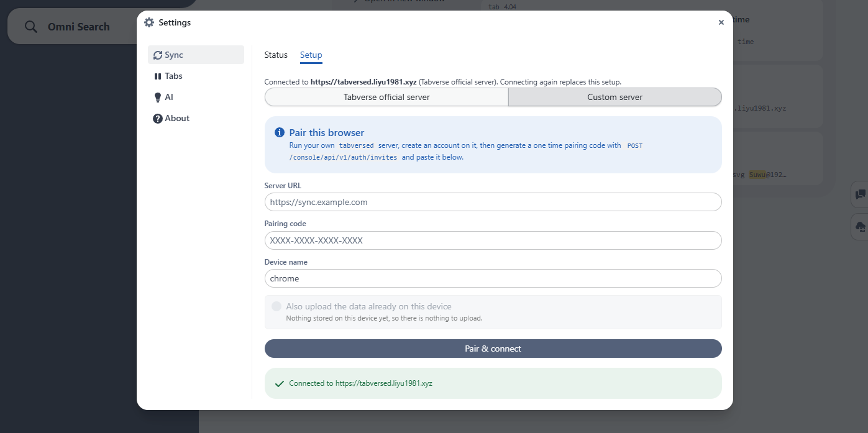The width and height of the screenshot is (868, 433).
Task: Click the Pairing code input field
Action: [493, 240]
